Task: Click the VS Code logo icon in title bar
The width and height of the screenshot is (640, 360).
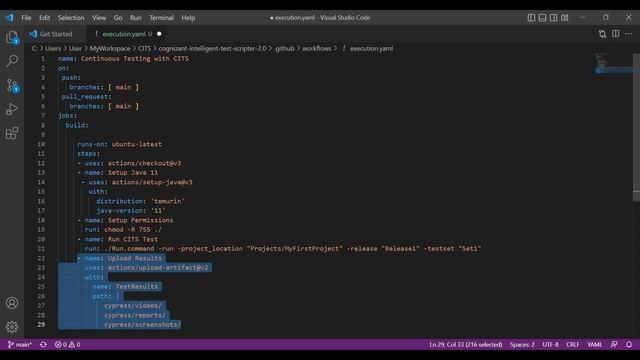Action: [9, 18]
